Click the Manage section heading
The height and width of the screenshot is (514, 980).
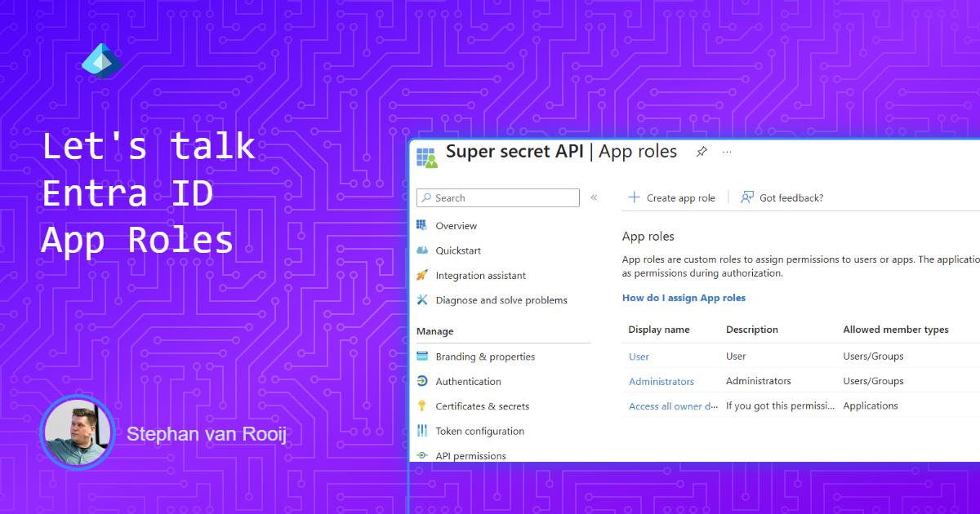point(435,331)
